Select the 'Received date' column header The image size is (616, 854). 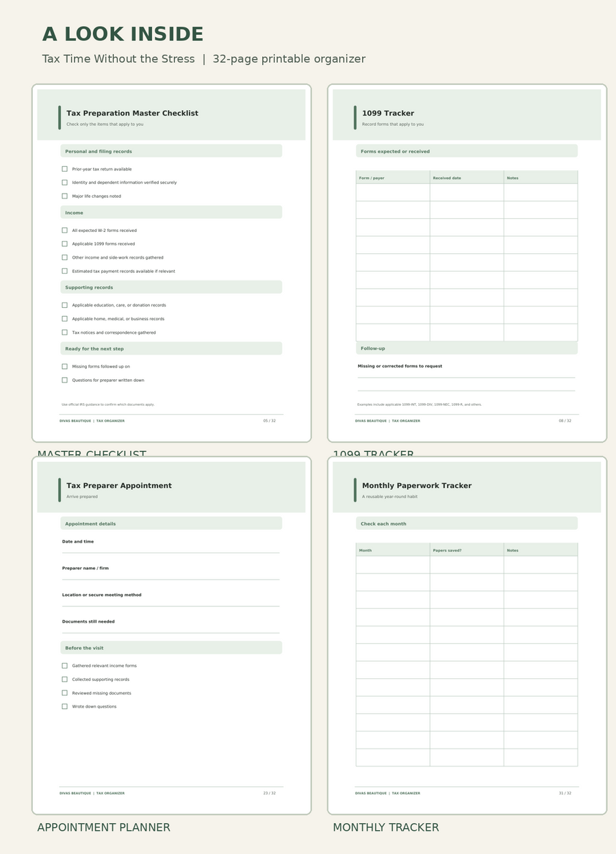467,177
